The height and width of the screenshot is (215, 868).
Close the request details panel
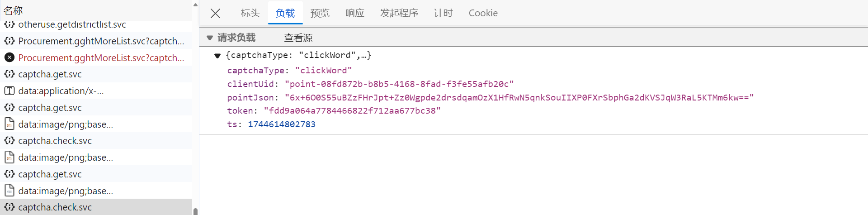[215, 13]
